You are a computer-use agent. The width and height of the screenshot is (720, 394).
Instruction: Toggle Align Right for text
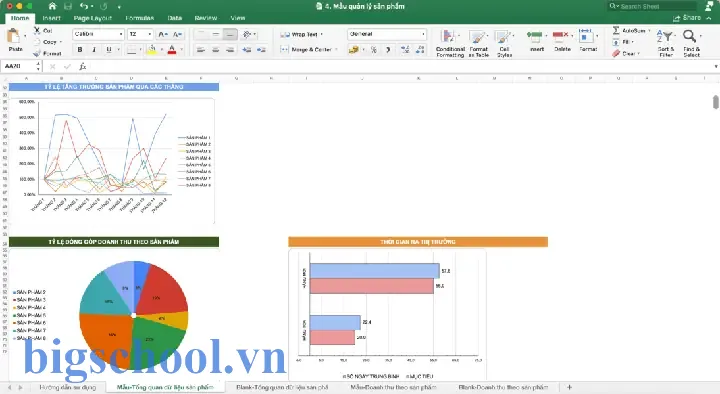[x=230, y=50]
